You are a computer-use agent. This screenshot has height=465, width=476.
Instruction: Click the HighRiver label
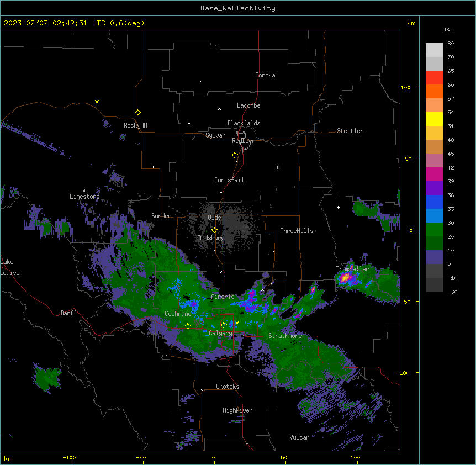(x=237, y=410)
